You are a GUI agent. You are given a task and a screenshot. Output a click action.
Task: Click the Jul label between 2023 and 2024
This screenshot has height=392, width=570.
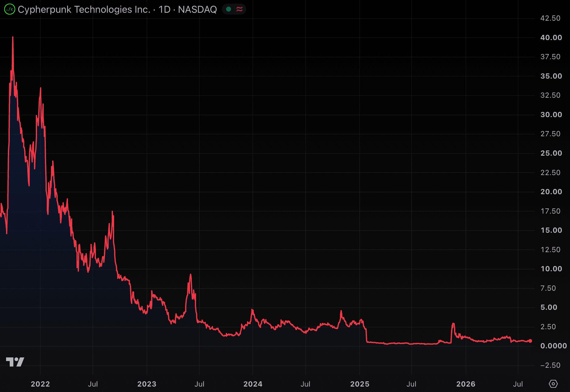pos(199,384)
